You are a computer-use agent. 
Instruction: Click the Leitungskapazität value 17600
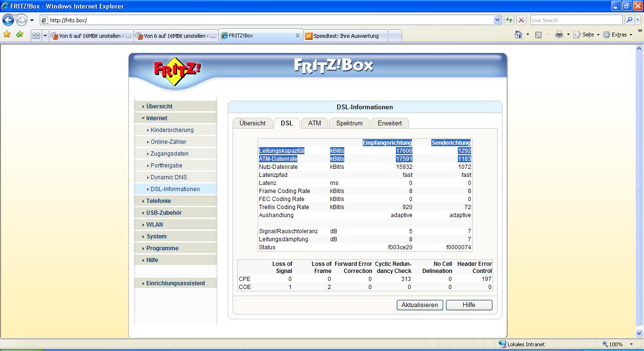pos(404,150)
